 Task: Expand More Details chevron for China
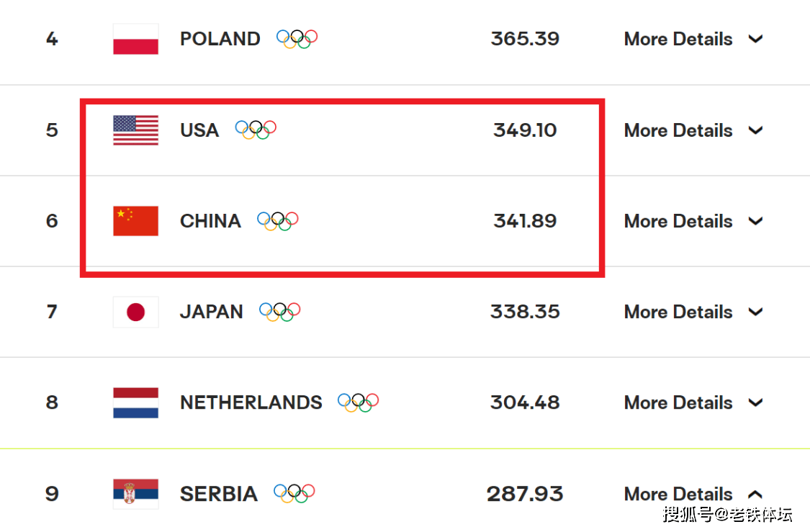click(756, 222)
